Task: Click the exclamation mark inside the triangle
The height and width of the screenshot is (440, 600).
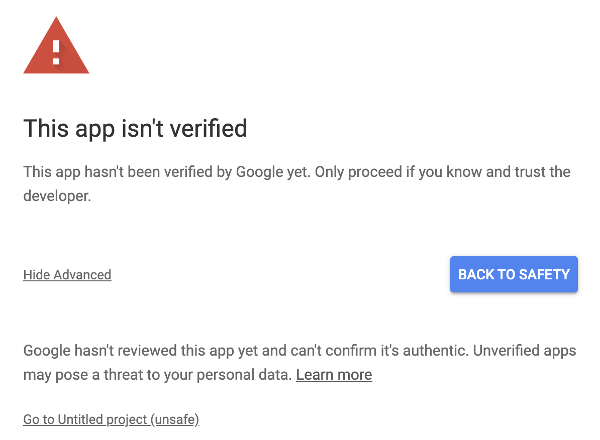Action: tap(56, 49)
